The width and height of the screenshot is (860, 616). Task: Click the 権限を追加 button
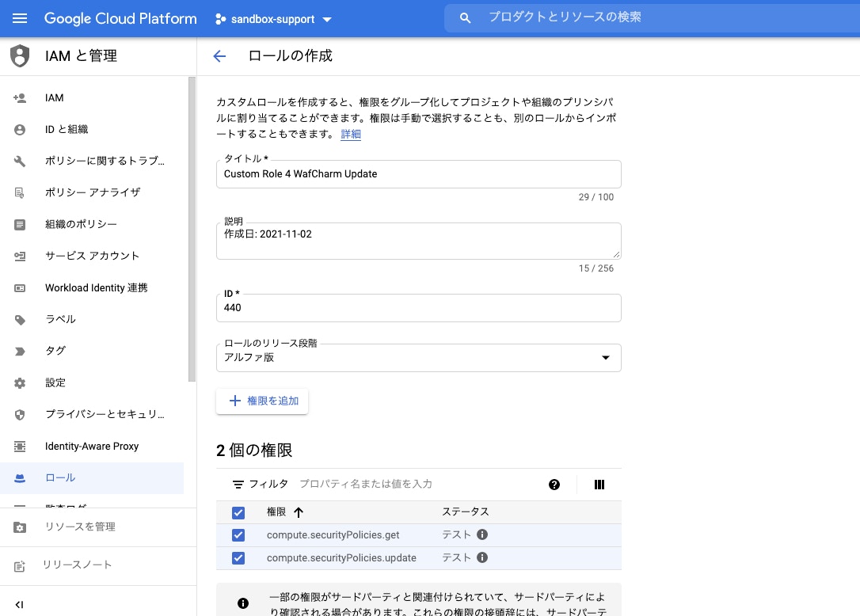(262, 401)
